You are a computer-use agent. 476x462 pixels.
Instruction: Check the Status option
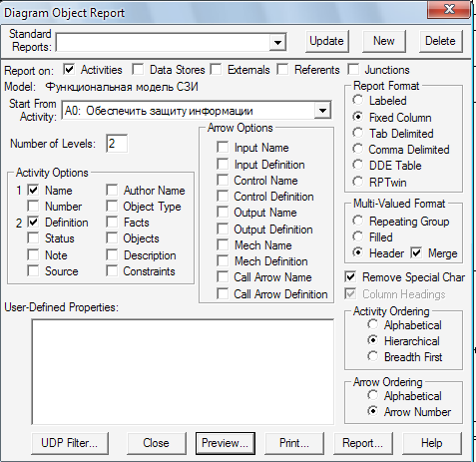click(33, 238)
